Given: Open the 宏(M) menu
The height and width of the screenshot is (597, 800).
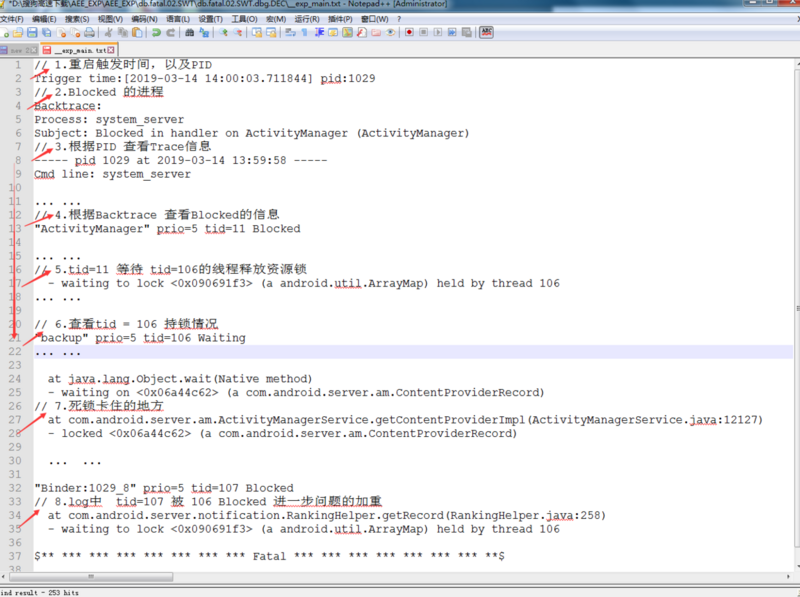Looking at the screenshot, I should click(x=276, y=19).
